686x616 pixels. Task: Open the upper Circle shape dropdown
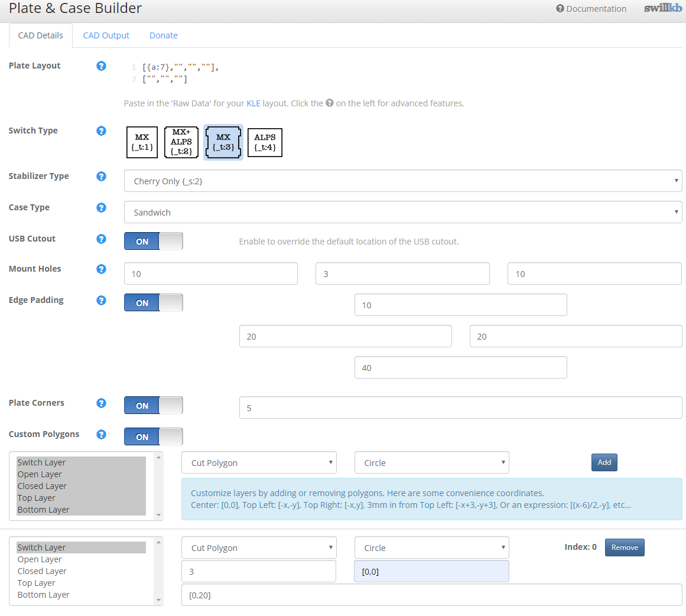(432, 462)
